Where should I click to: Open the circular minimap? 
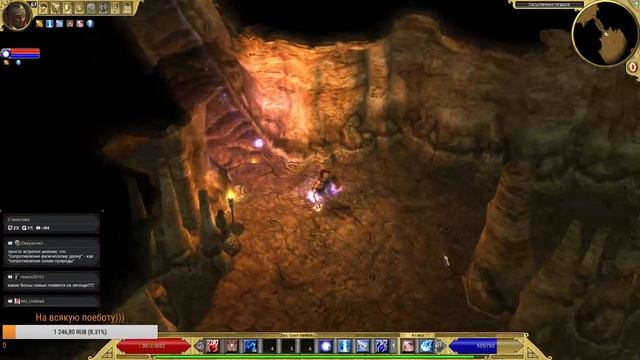pos(605,34)
